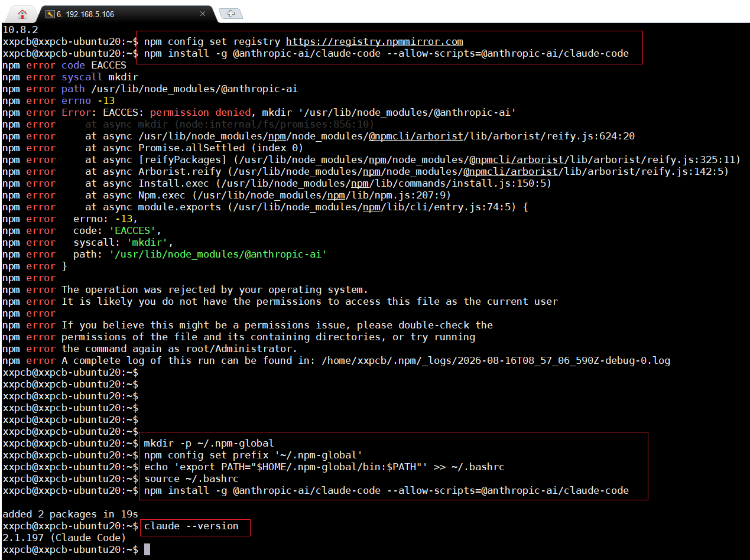Click the stack trace line ending reify.js:325:11

(372, 159)
